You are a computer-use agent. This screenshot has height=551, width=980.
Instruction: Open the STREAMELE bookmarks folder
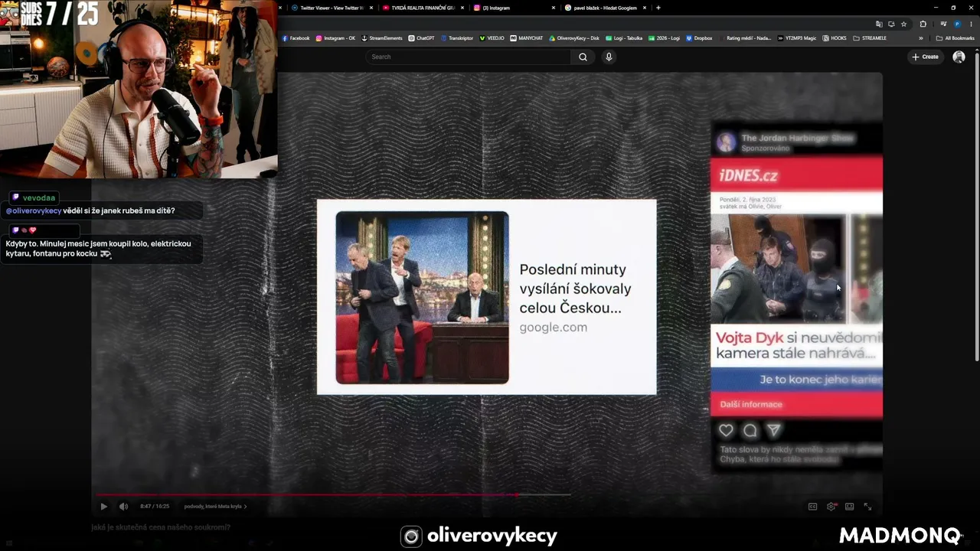click(869, 37)
